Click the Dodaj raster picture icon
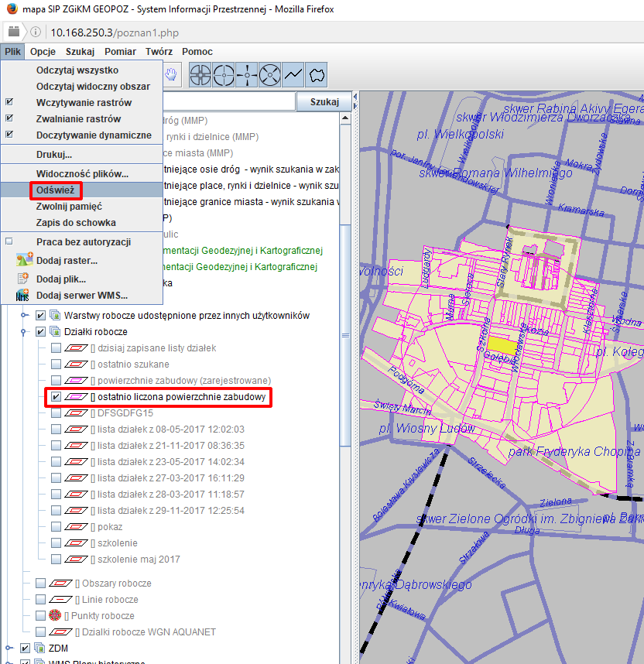This screenshot has height=664, width=644. pos(22,260)
